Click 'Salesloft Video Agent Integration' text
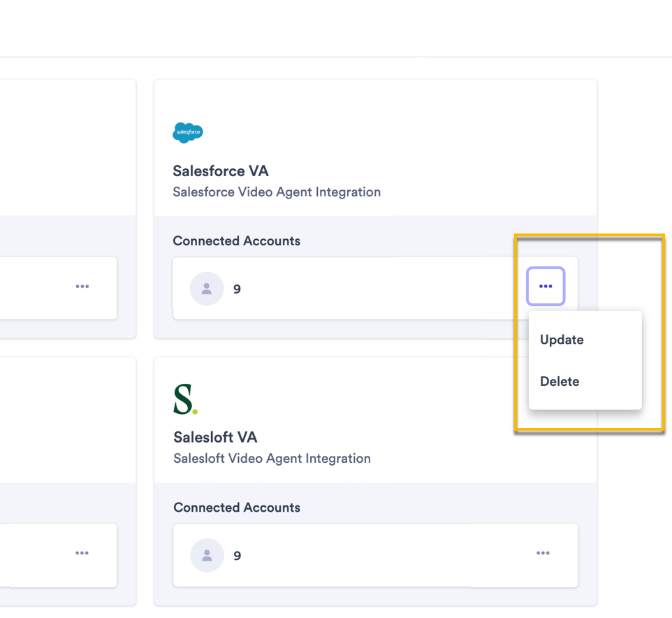672x618 pixels. [272, 459]
